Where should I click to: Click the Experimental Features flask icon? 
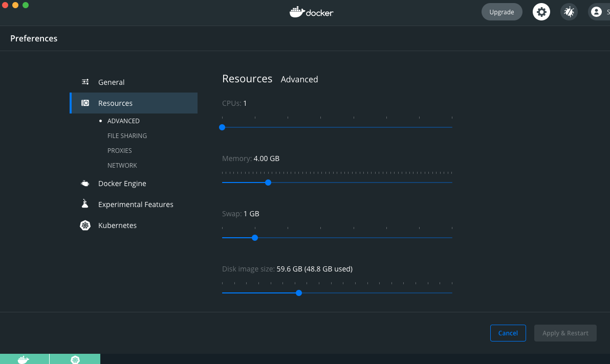tap(85, 203)
